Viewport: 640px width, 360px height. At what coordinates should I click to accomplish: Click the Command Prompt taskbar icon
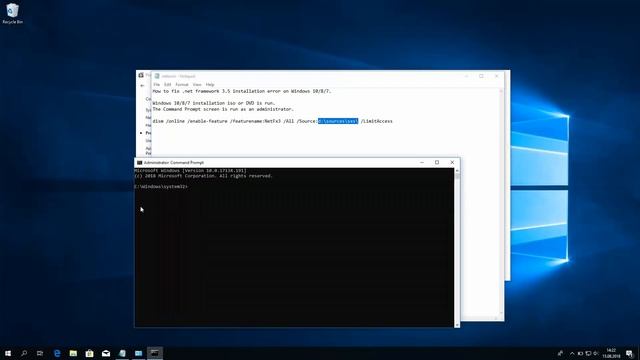click(155, 353)
